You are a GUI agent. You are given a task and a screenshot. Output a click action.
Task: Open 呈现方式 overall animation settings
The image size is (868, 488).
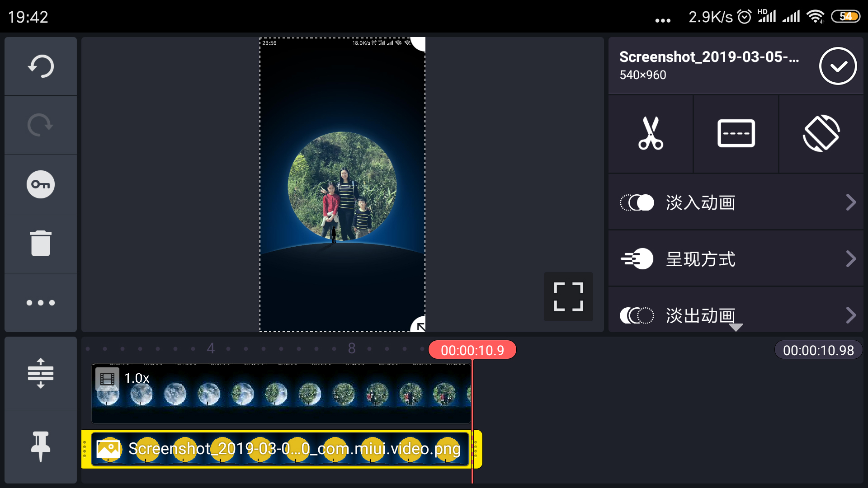point(701,259)
